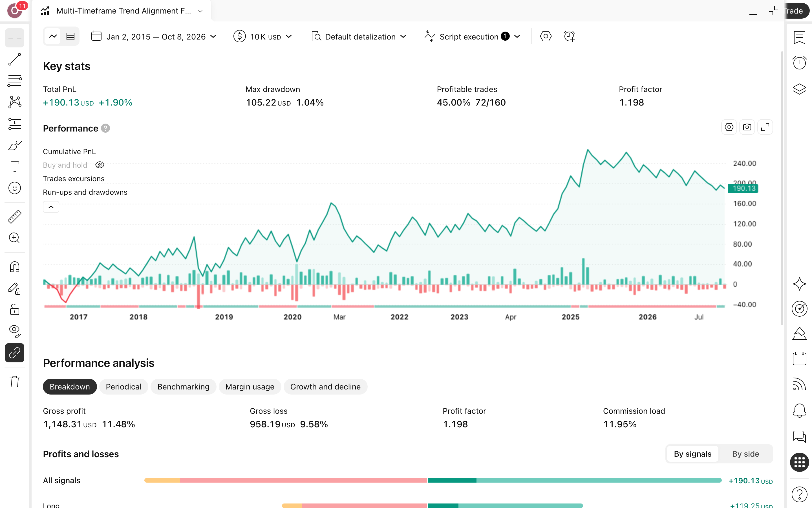The height and width of the screenshot is (508, 812).
Task: Toggle Buy and hold visibility eye
Action: pyautogui.click(x=100, y=165)
